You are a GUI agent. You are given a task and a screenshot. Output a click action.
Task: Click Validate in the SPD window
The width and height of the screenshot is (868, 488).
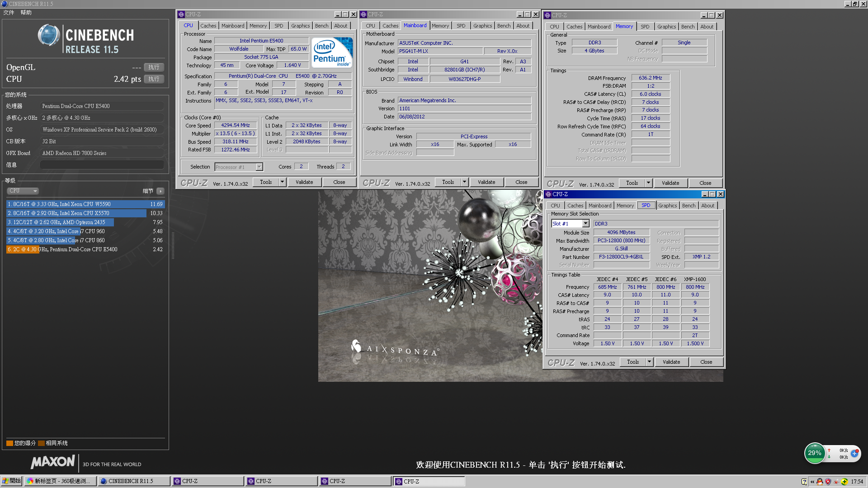(671, 362)
